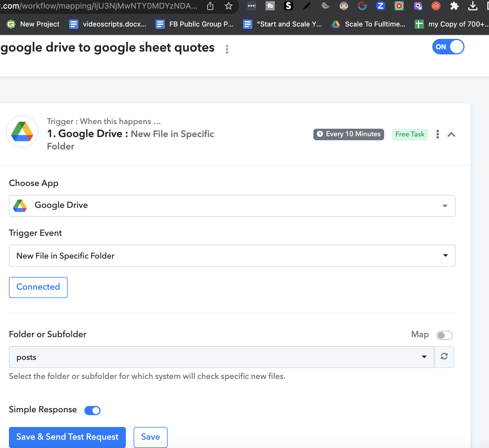The image size is (489, 448).
Task: Open the Choose App dropdown
Action: tap(232, 206)
